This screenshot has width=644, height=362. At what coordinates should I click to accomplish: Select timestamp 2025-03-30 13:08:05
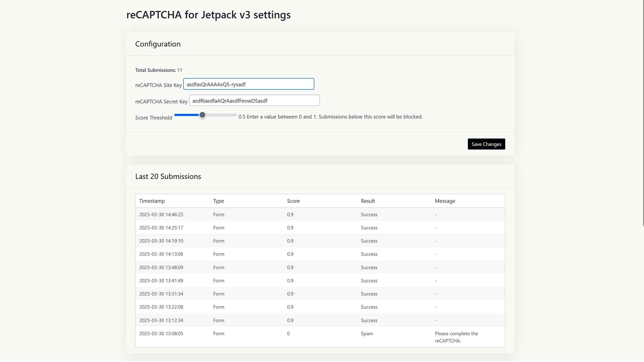pos(161,334)
